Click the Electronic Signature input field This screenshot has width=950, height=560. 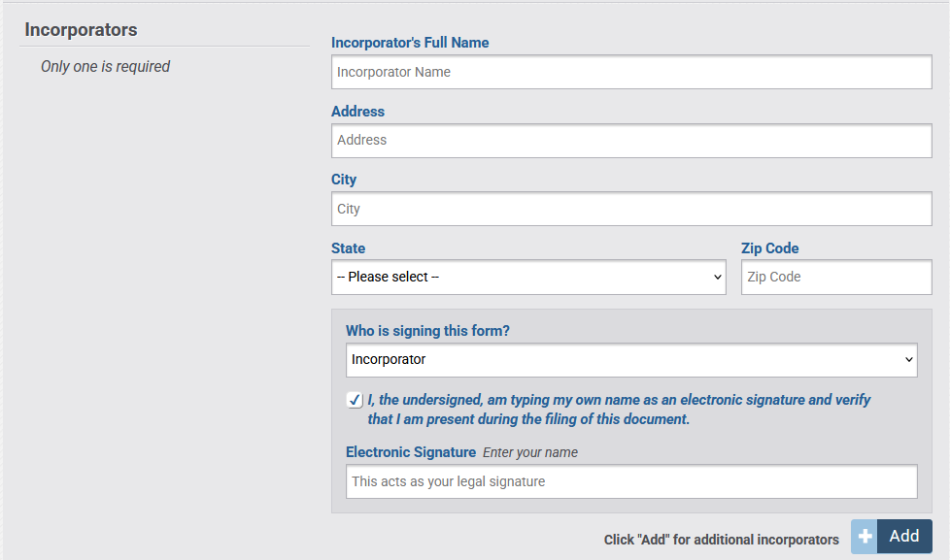[x=631, y=481]
